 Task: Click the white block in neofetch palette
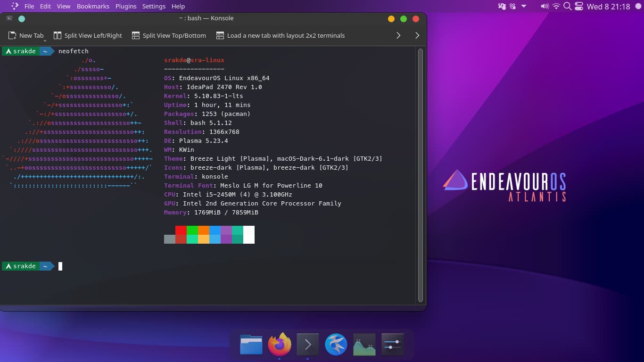coord(249,235)
